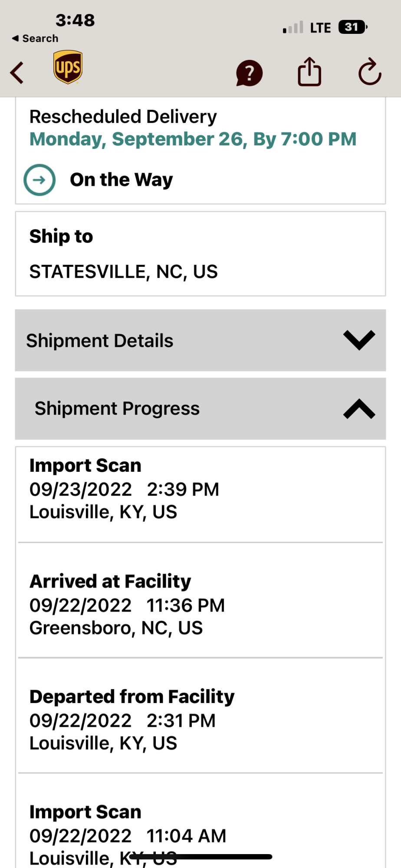
Task: Tap the home indicator bar
Action: coord(200,857)
